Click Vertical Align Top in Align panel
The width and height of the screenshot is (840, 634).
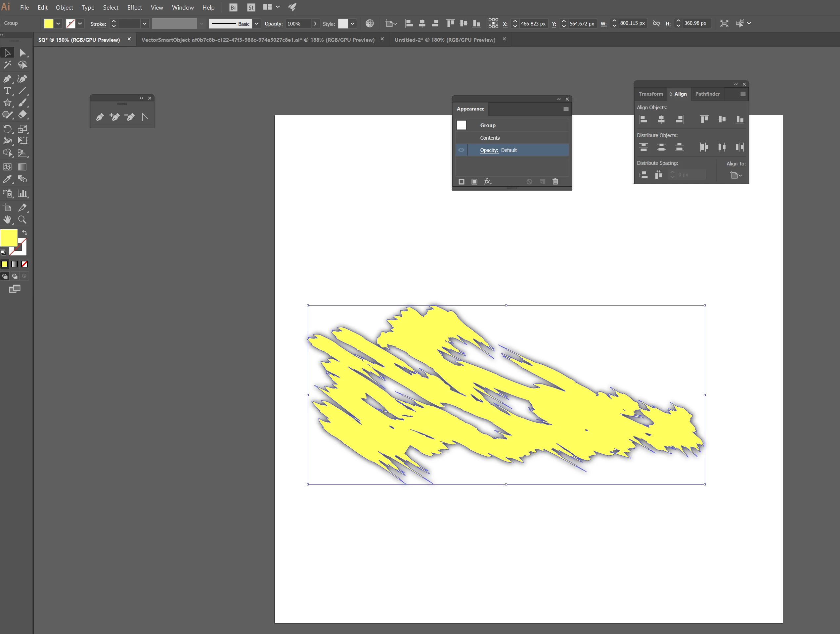tap(704, 119)
